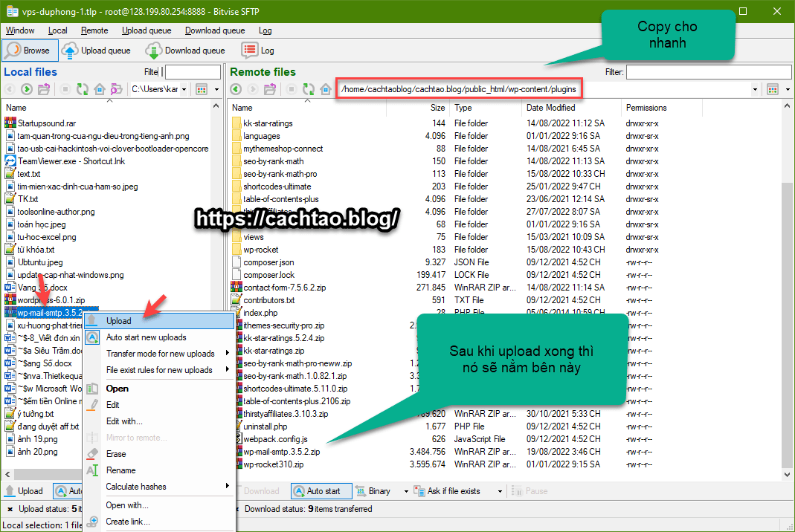Open Download queue menu in menu bar
Screen dimensions: 795x532
point(215,30)
